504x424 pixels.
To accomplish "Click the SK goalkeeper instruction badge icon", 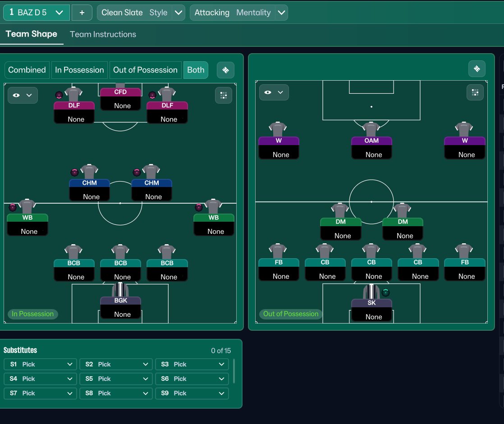I will [x=386, y=292].
